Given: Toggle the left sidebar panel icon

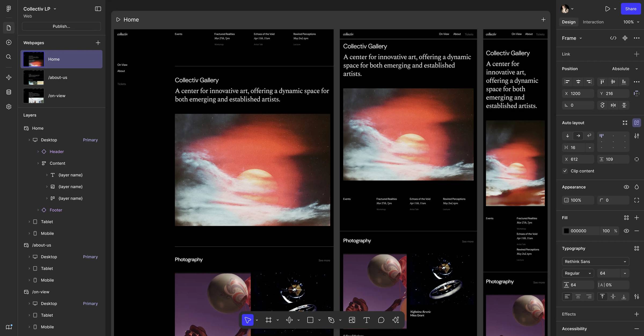Looking at the screenshot, I should (x=98, y=9).
